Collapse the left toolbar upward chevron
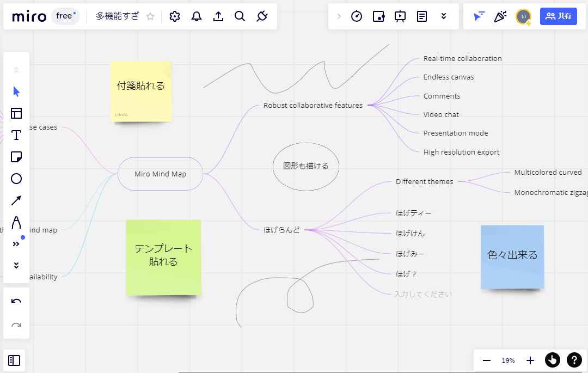Image resolution: width=588 pixels, height=373 pixels. [x=16, y=70]
